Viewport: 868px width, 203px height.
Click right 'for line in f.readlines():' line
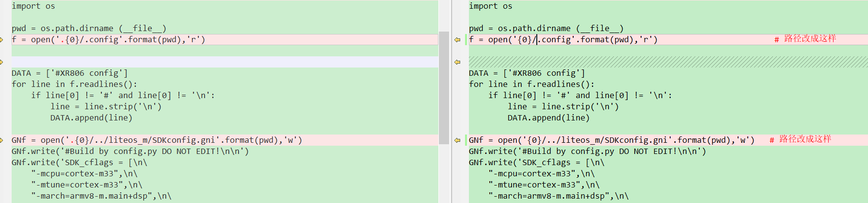[532, 85]
